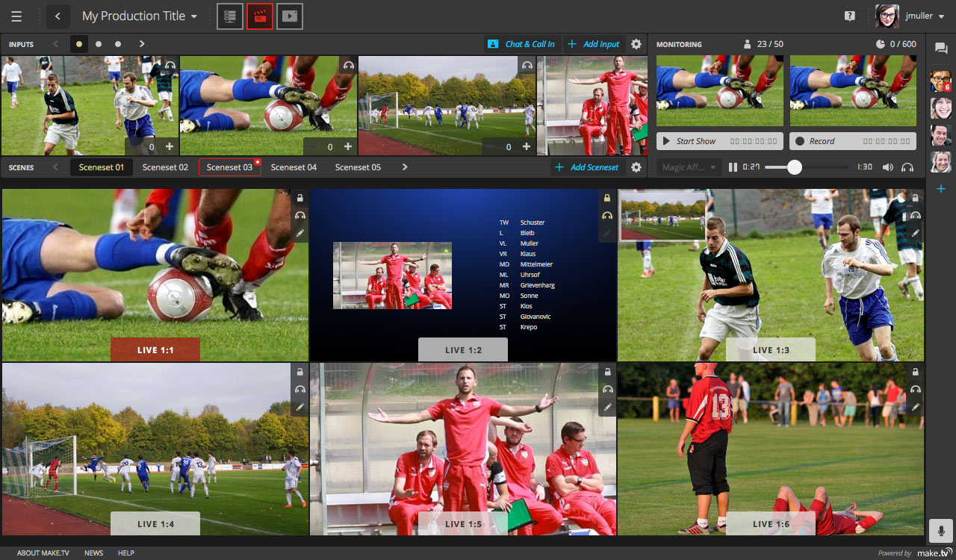Open the Magic Aff... dropdown

(689, 168)
